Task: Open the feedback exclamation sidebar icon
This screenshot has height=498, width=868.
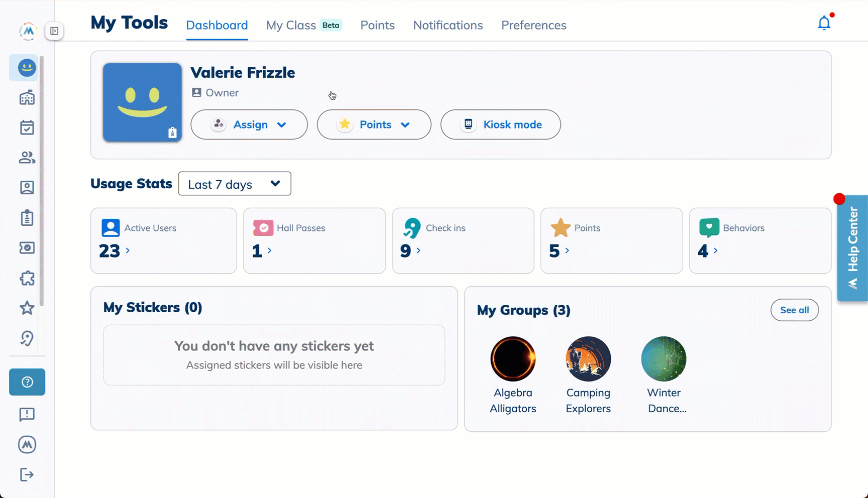Action: point(27,414)
